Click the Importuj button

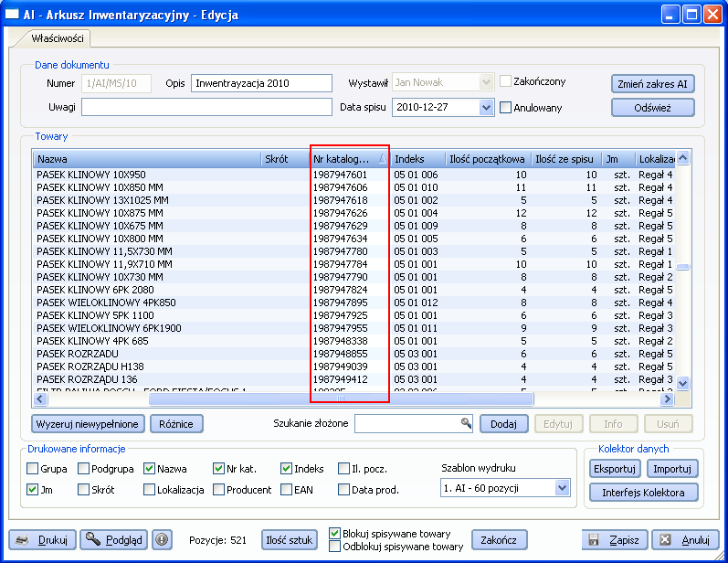[672, 469]
